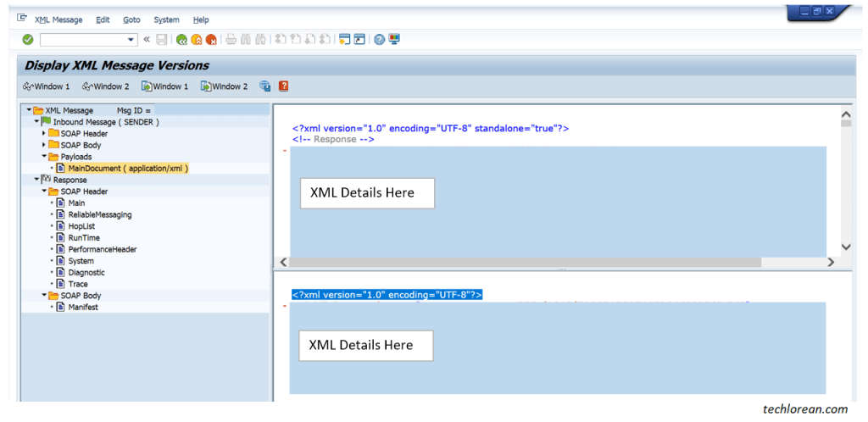Select the Diagnostic item
Image resolution: width=868 pixels, height=422 pixels.
coord(86,273)
